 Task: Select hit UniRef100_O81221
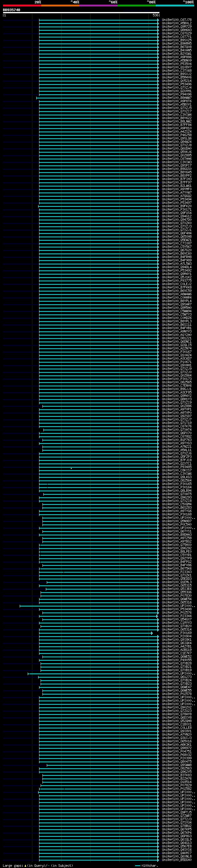point(176,338)
